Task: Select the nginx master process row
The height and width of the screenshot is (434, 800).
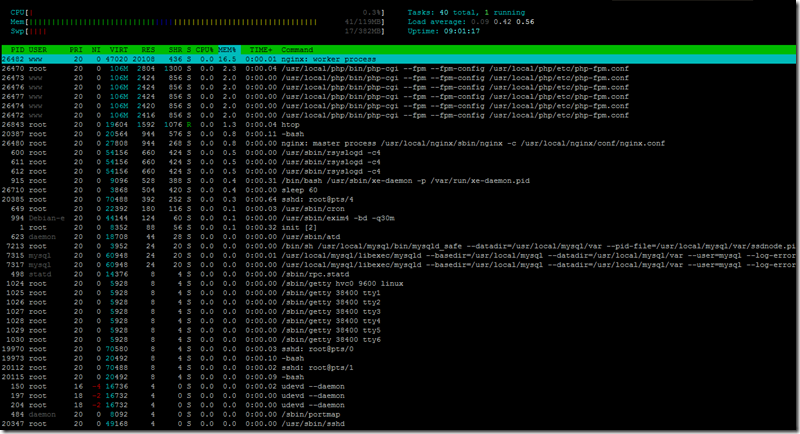Action: tap(398, 143)
